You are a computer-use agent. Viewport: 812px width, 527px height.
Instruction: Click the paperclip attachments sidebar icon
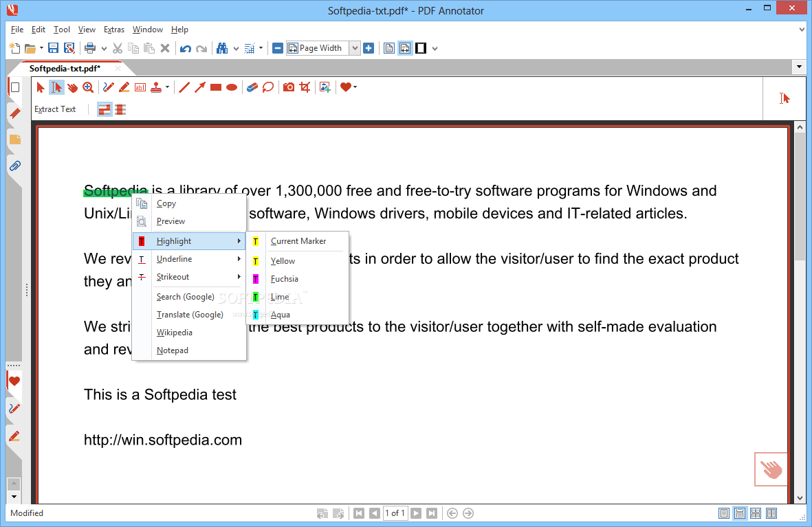15,166
